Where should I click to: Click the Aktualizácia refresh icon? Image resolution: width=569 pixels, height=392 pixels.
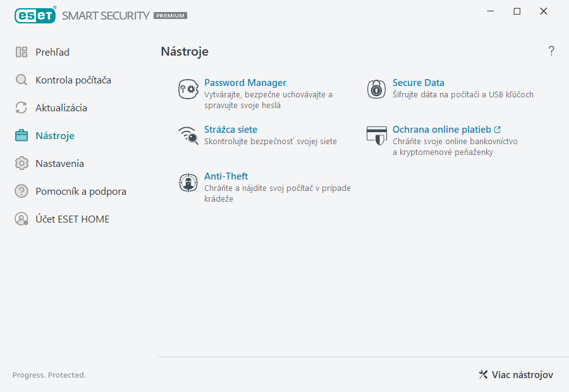tap(21, 107)
